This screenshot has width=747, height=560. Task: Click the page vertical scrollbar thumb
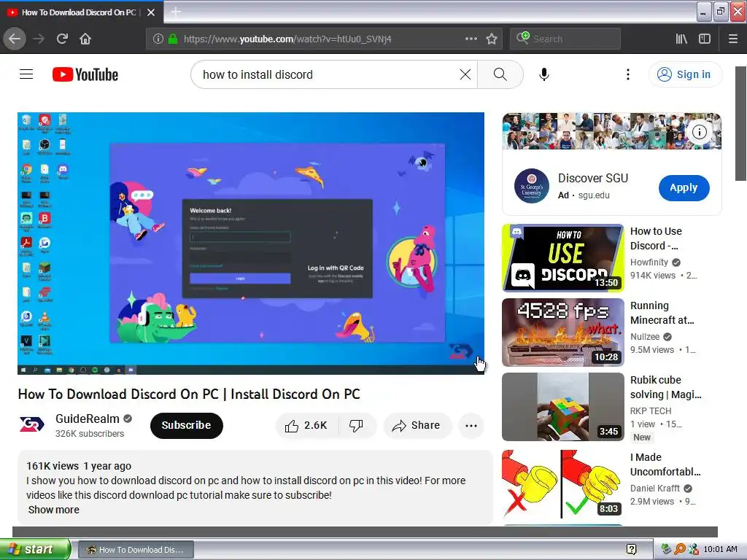(741, 123)
